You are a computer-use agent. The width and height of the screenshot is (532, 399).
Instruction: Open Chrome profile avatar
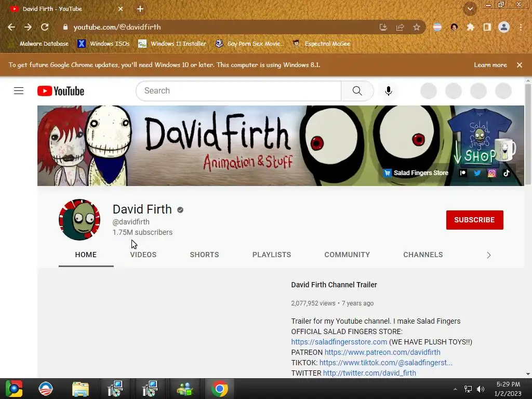tap(504, 27)
